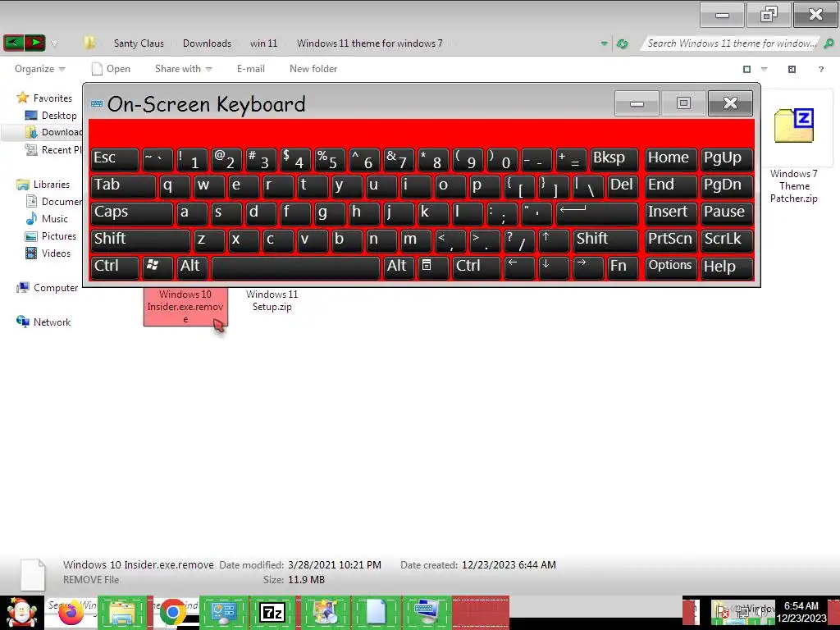840x630 pixels.
Task: Toggle Insert key on keyboard
Action: pyautogui.click(x=671, y=213)
